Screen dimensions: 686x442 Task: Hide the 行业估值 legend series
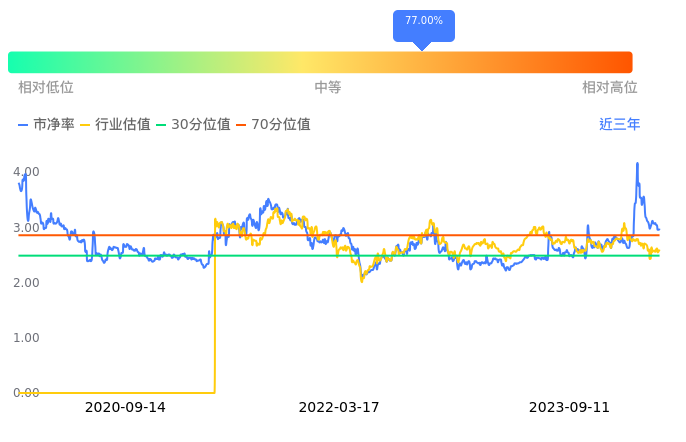click(x=115, y=125)
